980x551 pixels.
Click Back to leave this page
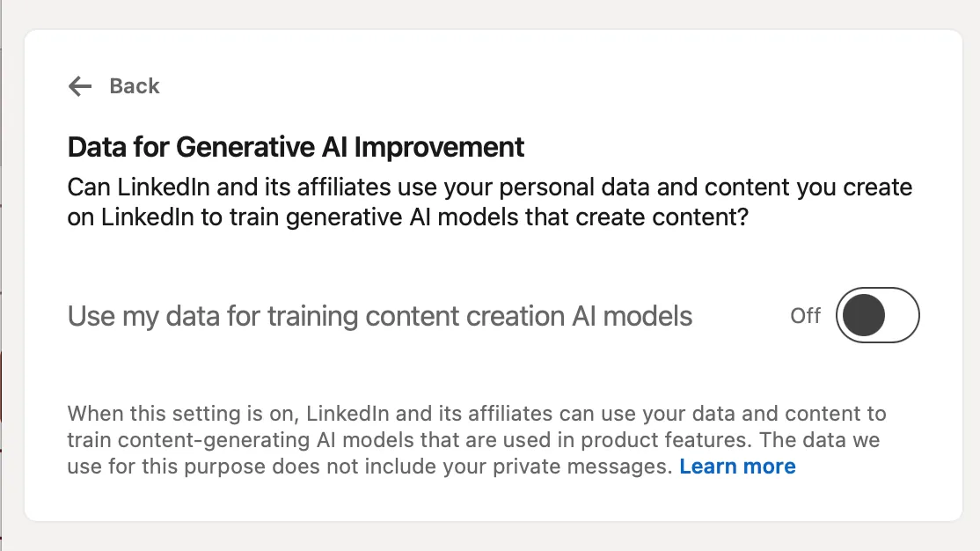pos(134,85)
